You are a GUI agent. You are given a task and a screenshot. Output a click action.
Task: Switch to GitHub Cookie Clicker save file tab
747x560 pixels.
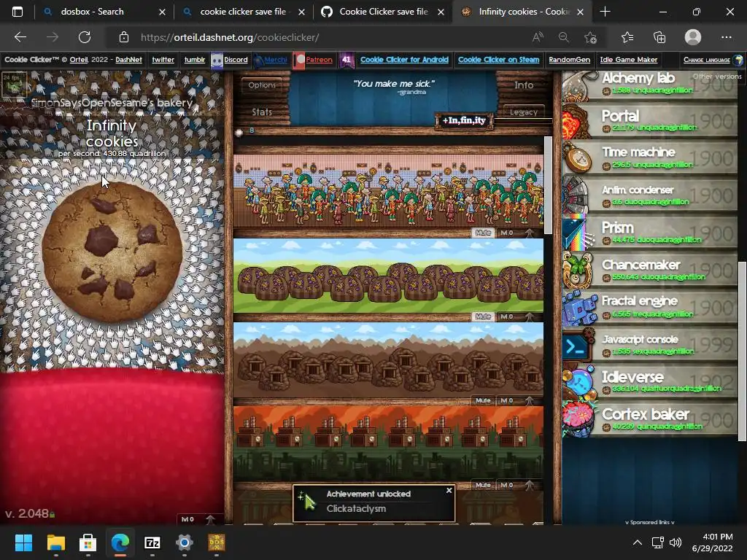pyautogui.click(x=384, y=12)
